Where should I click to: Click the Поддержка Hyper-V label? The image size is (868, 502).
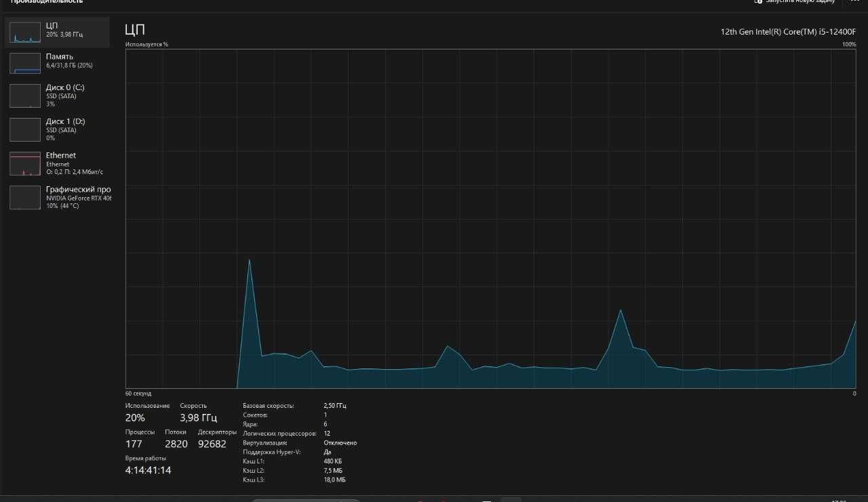click(271, 452)
